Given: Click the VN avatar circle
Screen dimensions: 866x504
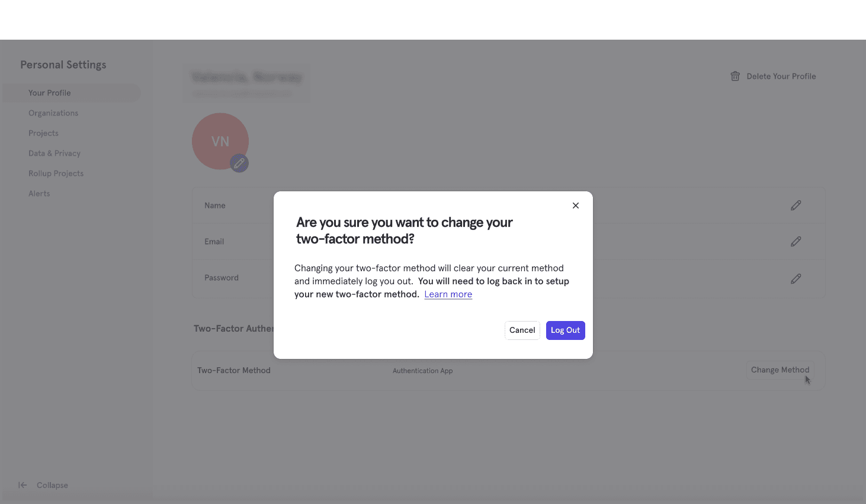Looking at the screenshot, I should [220, 141].
